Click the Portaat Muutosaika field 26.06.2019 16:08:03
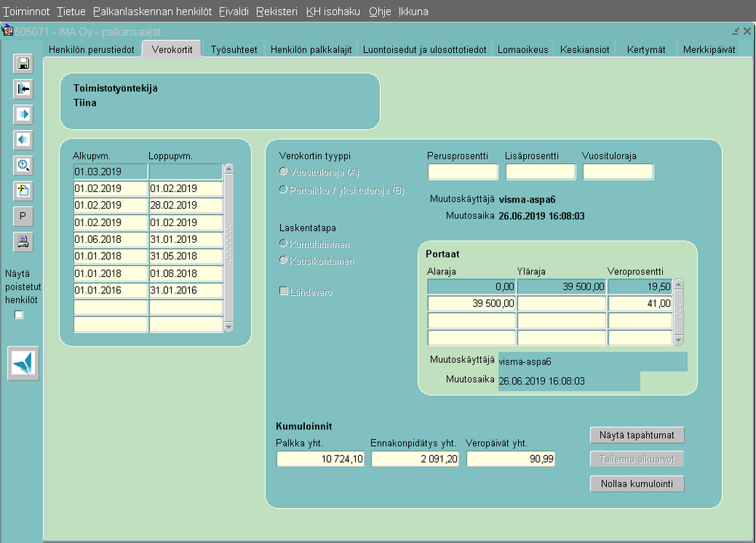 pyautogui.click(x=569, y=381)
